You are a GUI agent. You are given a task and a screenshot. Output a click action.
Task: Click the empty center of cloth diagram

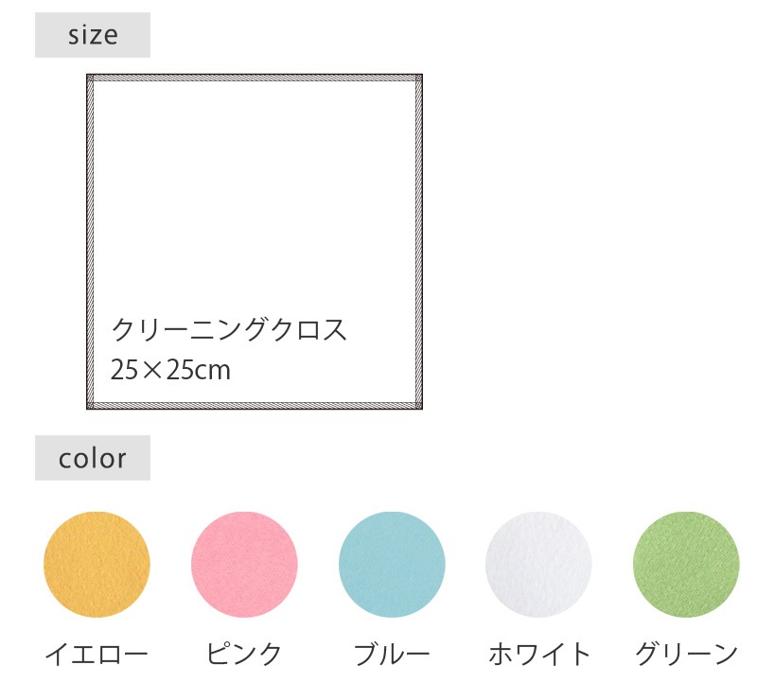point(255,208)
